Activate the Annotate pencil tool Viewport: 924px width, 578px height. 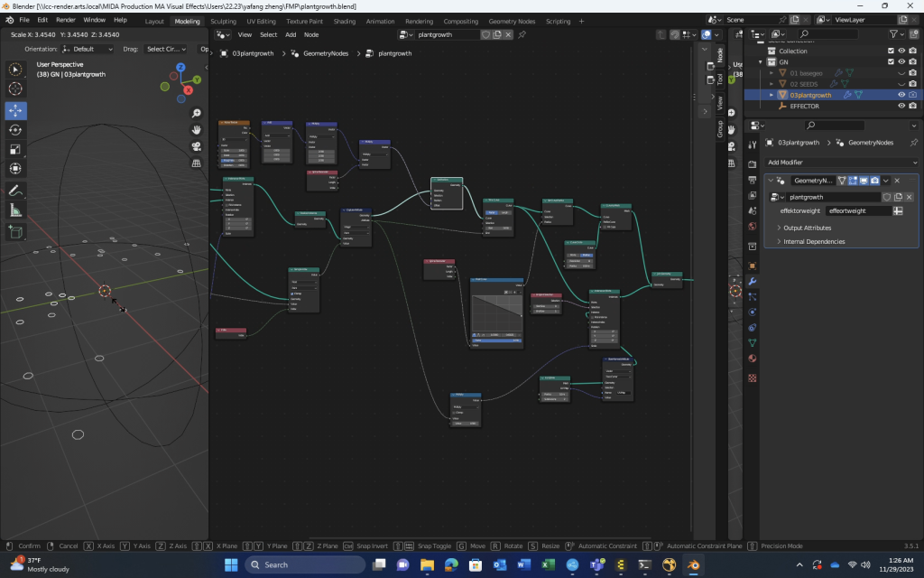pyautogui.click(x=16, y=191)
